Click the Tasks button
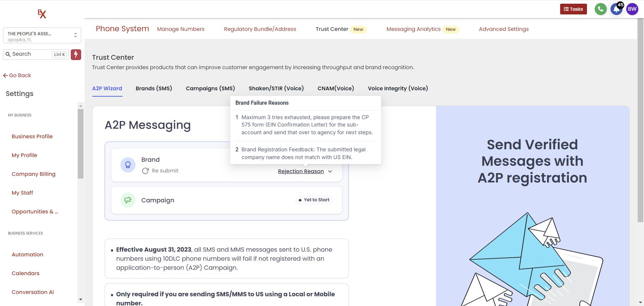Viewport: 644px width, 306px height. [573, 9]
